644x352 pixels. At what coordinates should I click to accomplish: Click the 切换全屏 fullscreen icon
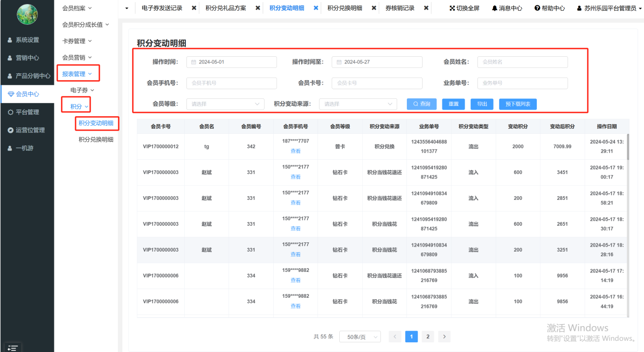click(x=452, y=9)
